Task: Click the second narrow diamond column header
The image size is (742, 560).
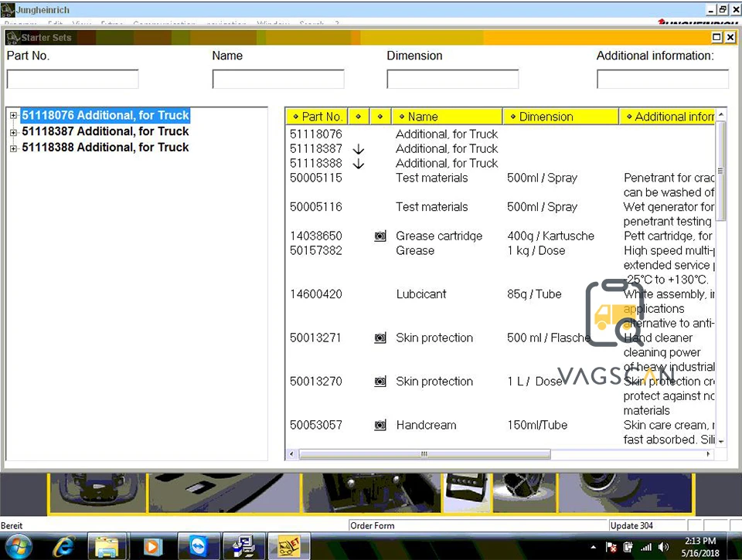Action: [380, 117]
